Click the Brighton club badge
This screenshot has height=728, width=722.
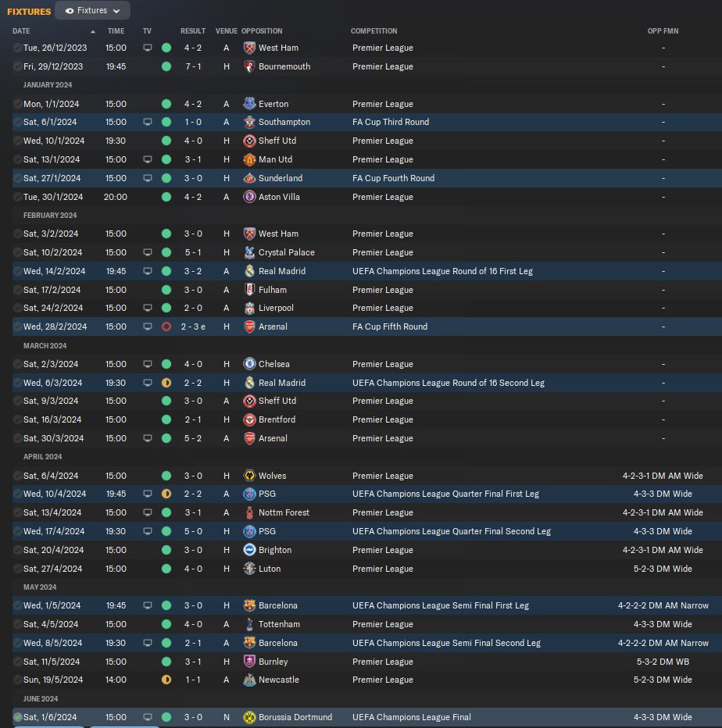[249, 550]
